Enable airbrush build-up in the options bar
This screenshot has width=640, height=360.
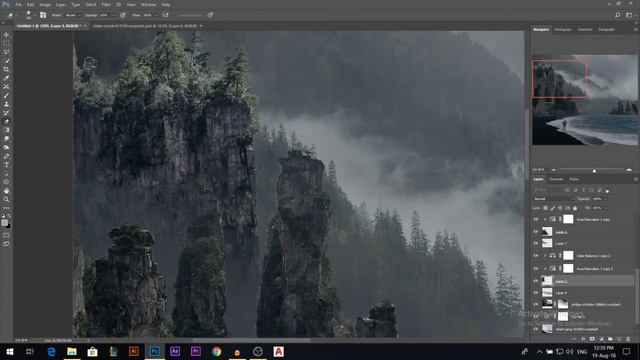coord(165,15)
